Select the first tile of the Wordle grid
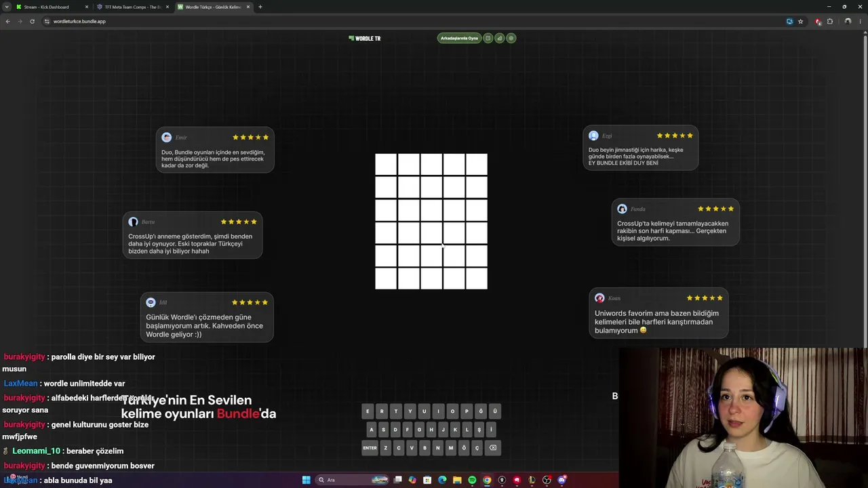The height and width of the screenshot is (488, 868). click(x=386, y=164)
